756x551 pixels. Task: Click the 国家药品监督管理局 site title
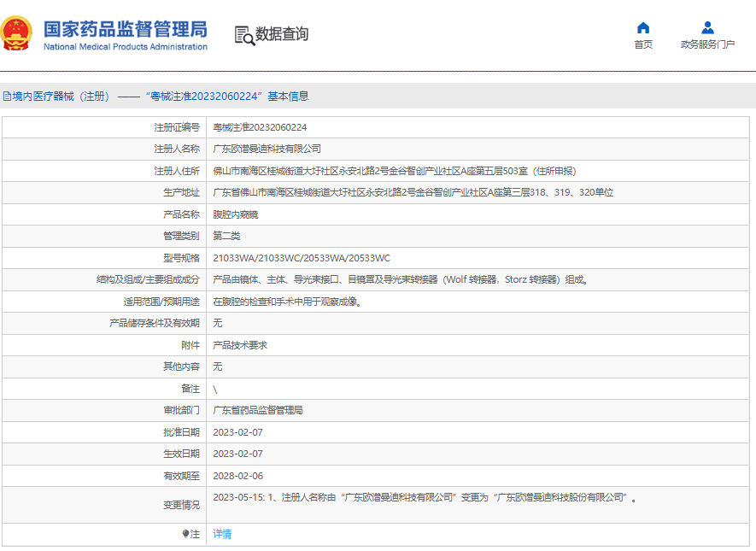pos(126,29)
